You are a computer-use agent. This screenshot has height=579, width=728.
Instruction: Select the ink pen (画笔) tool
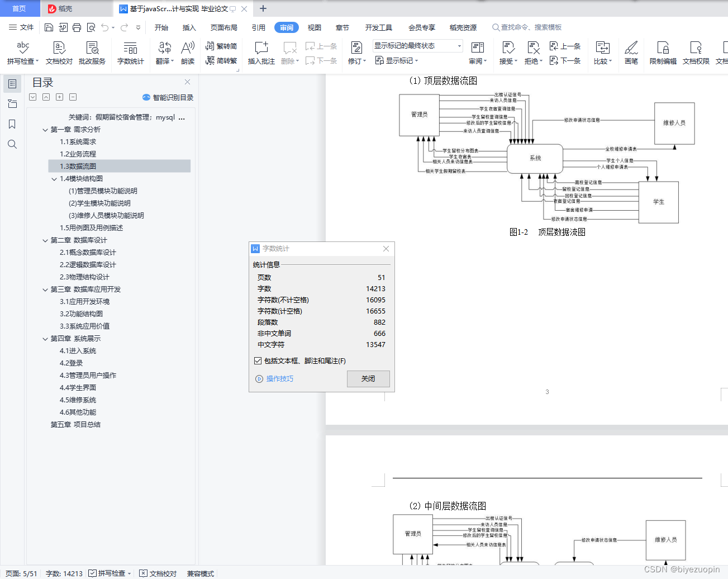(631, 53)
